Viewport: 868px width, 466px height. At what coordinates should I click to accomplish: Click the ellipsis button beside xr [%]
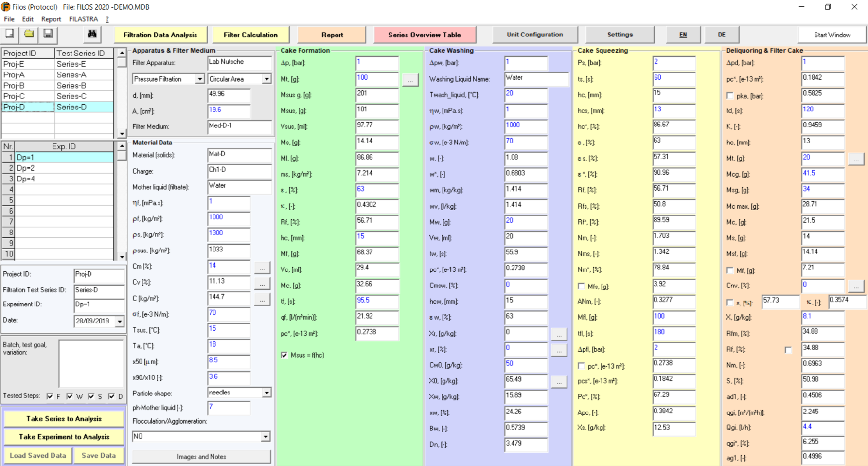[x=559, y=350]
